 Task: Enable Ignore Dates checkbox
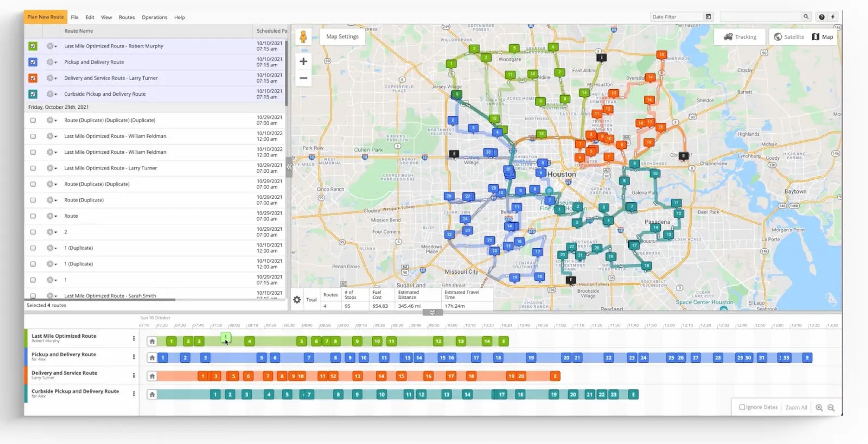click(742, 407)
